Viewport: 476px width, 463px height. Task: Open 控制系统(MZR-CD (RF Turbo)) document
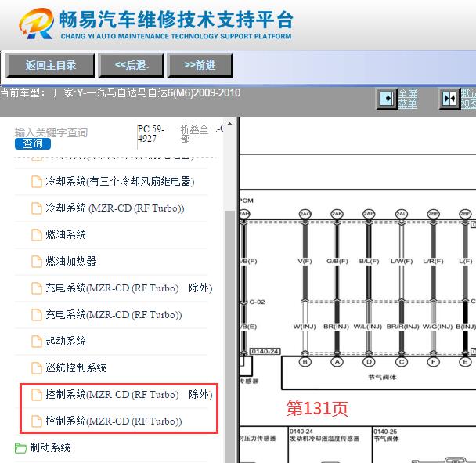click(114, 421)
